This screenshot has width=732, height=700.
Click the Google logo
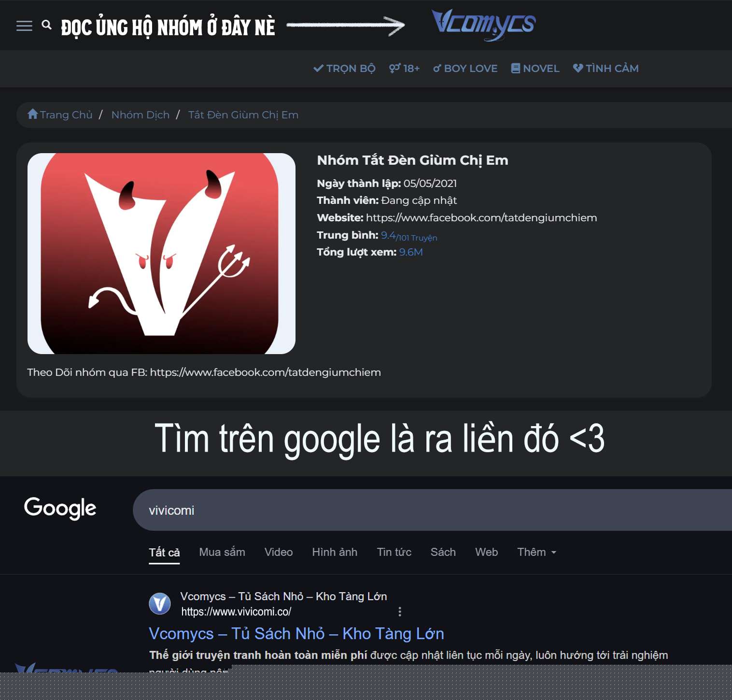click(60, 508)
